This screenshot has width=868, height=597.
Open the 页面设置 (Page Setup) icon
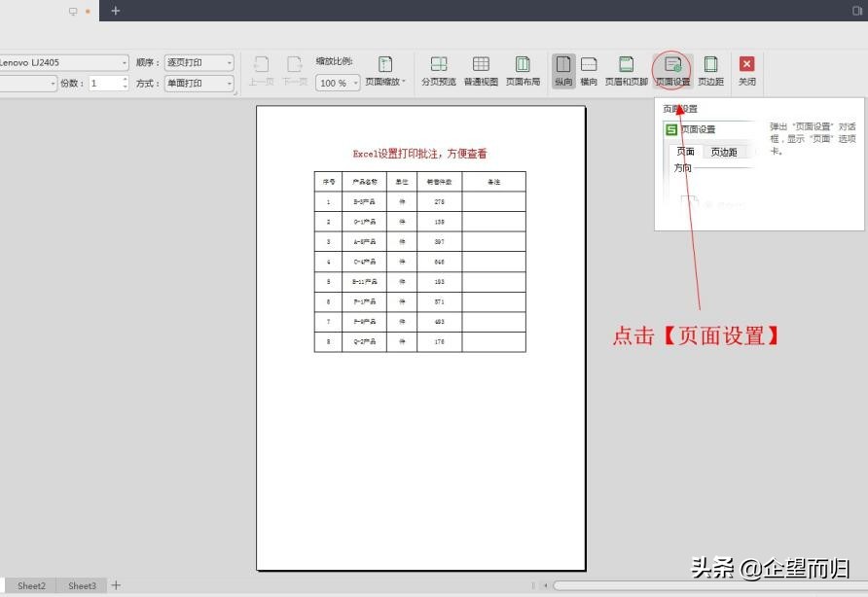pos(673,70)
